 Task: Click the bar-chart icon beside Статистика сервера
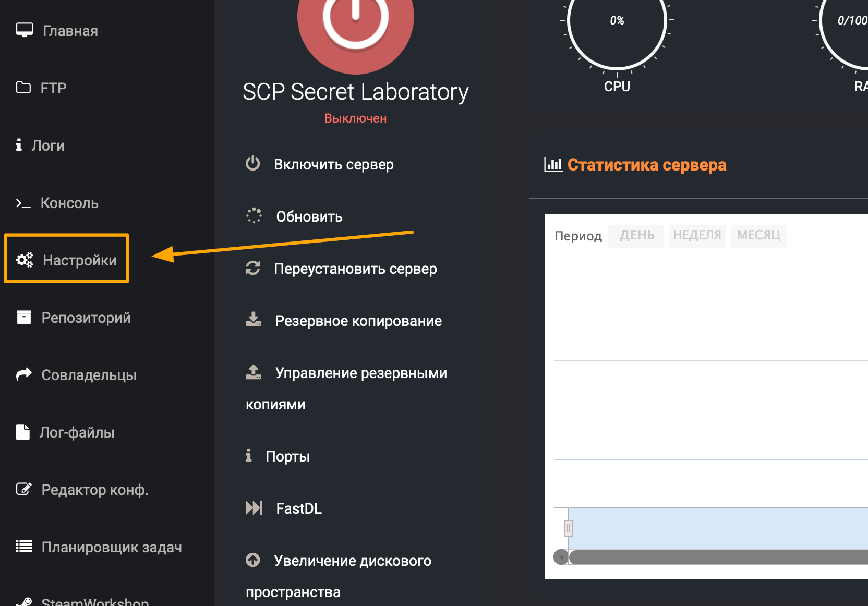pyautogui.click(x=553, y=164)
